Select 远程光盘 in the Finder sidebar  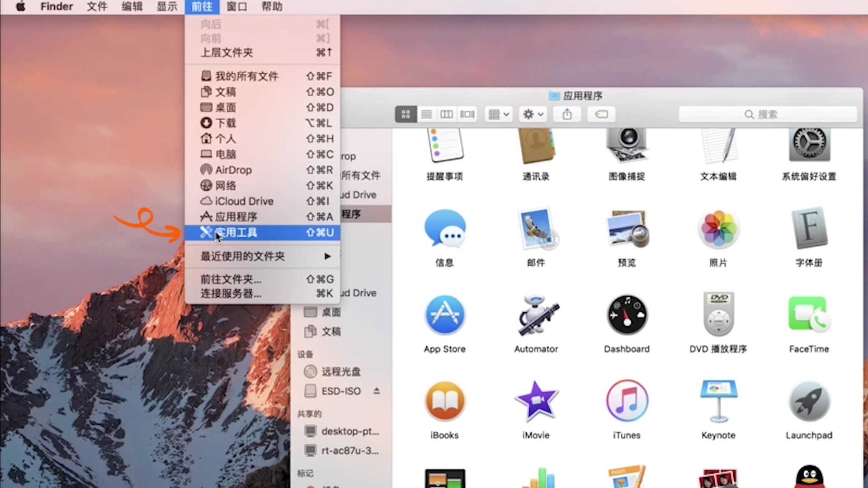(x=341, y=372)
